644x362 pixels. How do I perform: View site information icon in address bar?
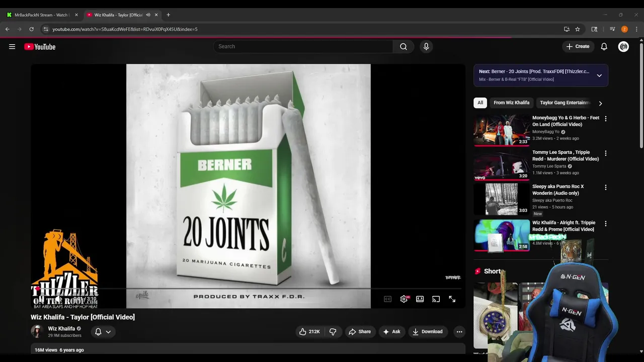46,29
